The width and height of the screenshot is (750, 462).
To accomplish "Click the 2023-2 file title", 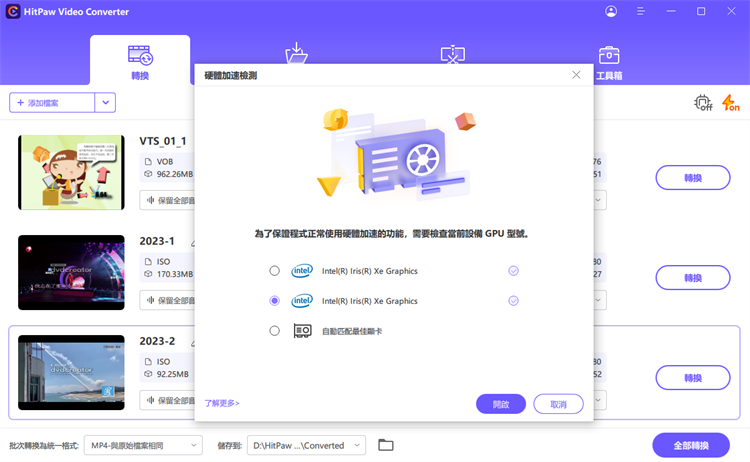I will point(157,341).
